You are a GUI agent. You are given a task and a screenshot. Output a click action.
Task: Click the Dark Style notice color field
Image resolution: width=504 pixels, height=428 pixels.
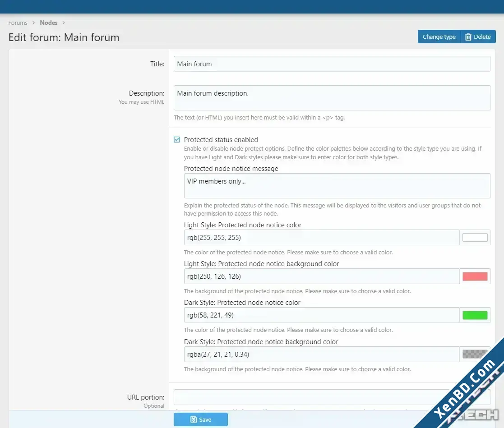pyautogui.click(x=322, y=315)
